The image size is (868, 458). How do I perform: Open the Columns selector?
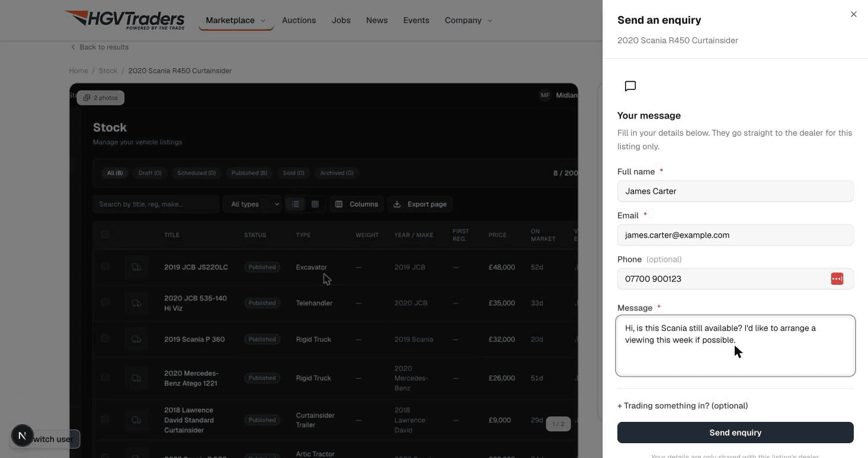click(x=357, y=204)
